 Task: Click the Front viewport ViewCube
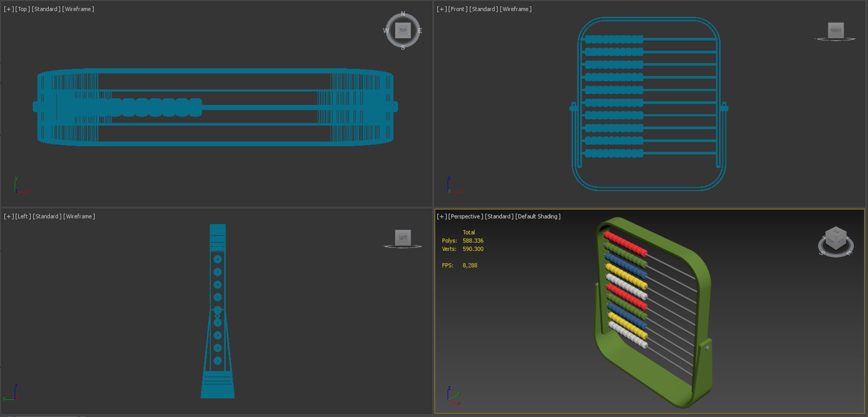tap(835, 30)
